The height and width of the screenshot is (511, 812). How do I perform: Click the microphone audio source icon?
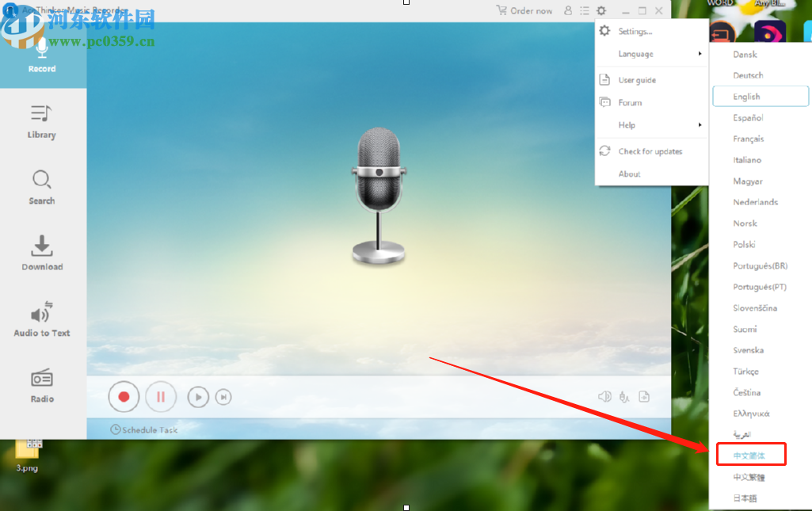click(x=624, y=397)
